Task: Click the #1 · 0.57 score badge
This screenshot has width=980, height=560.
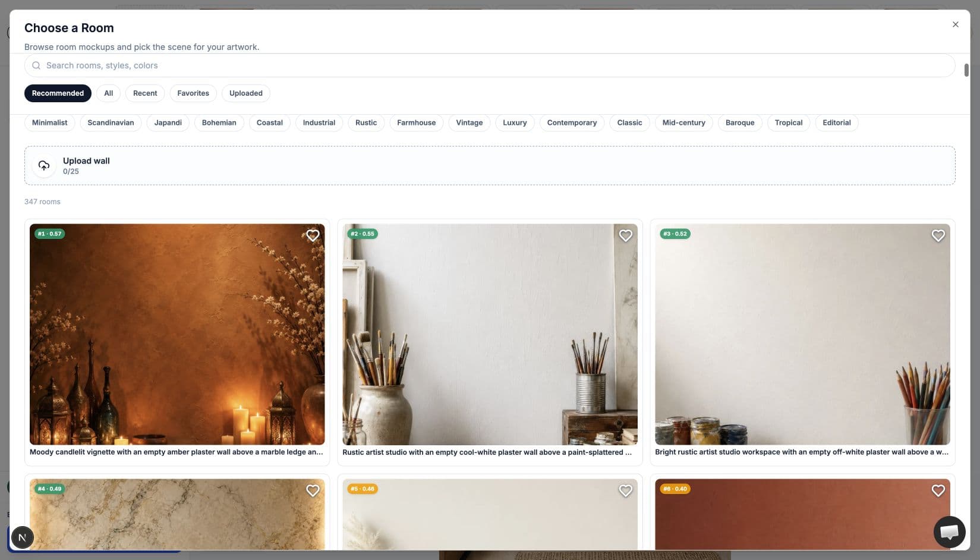Action: point(50,234)
